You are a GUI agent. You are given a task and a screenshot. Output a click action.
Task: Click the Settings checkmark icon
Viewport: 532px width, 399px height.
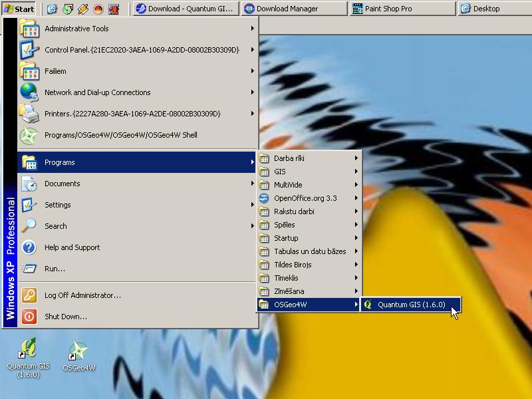(x=29, y=205)
